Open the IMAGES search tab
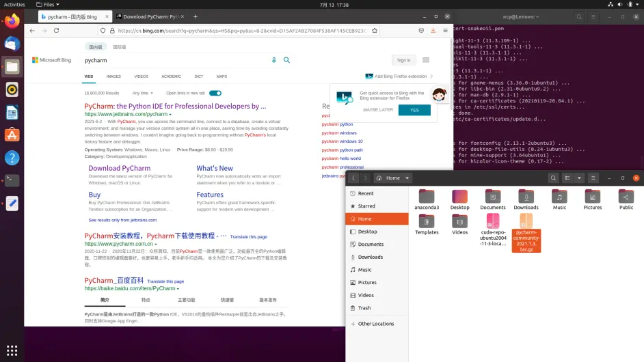Image resolution: width=644 pixels, height=362 pixels. coord(113,76)
